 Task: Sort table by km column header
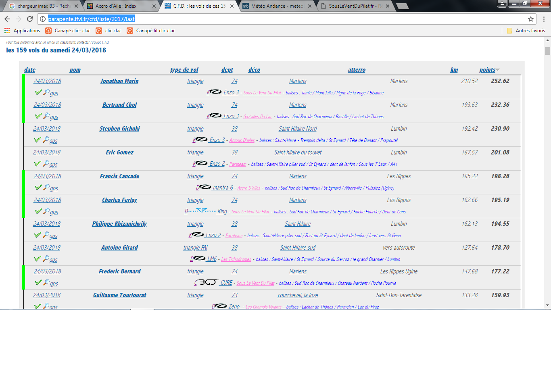pos(454,70)
